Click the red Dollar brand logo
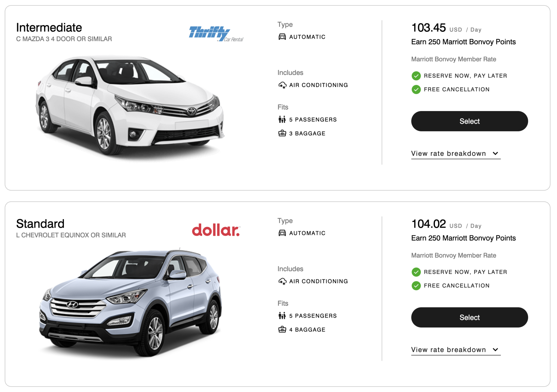 click(216, 230)
